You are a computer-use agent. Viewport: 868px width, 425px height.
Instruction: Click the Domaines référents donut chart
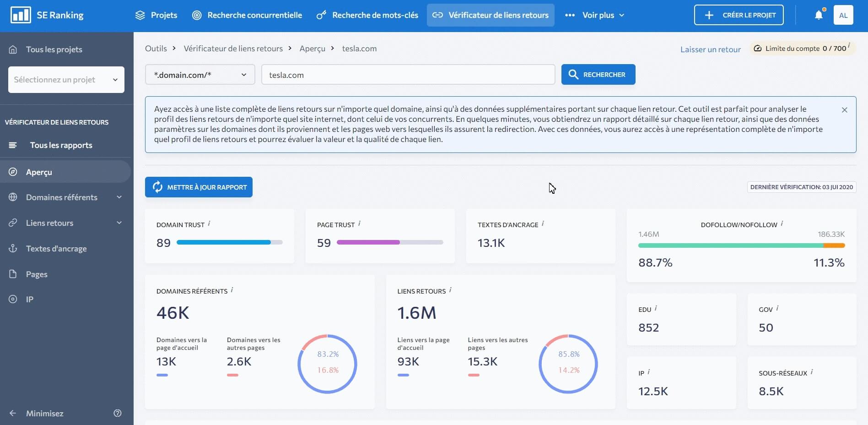point(327,364)
